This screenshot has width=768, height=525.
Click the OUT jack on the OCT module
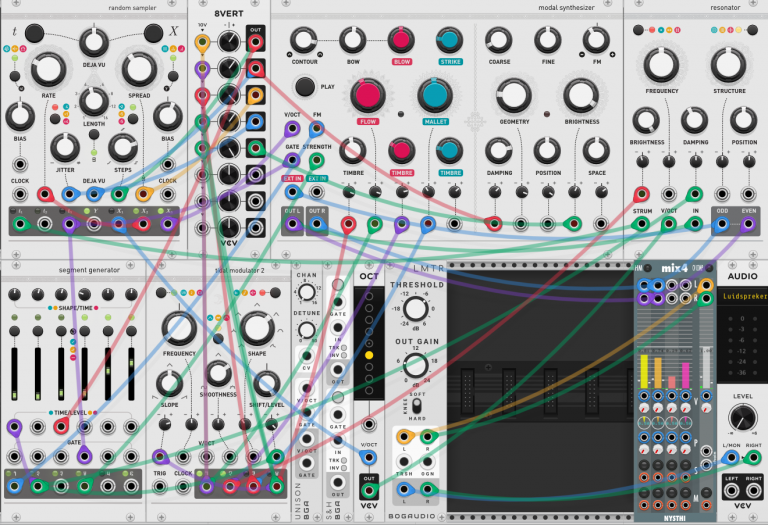[x=369, y=490]
